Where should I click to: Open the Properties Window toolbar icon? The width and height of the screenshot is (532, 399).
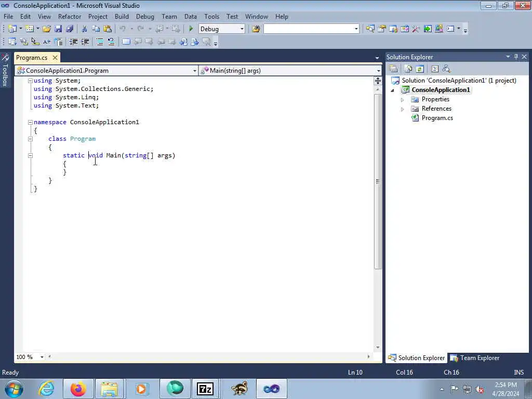coord(382,29)
